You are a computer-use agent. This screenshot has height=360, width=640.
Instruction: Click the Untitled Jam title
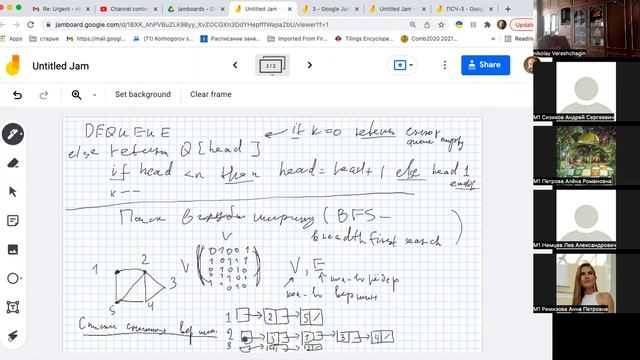60,66
